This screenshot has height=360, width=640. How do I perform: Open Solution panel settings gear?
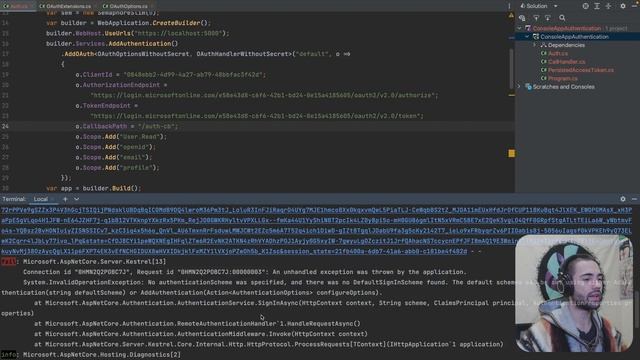point(622,6)
